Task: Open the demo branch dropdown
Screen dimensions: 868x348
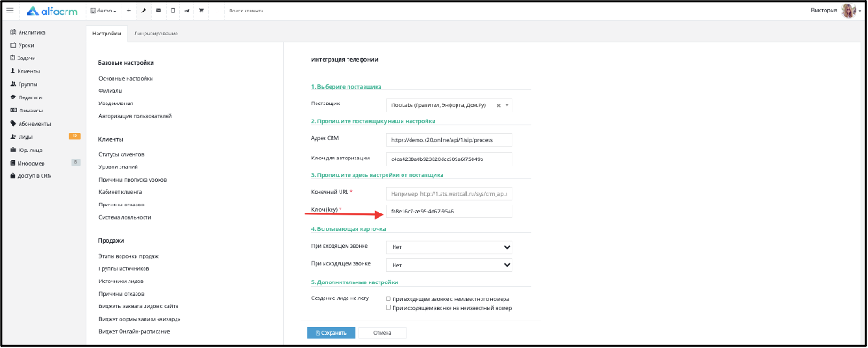Action: click(x=104, y=11)
